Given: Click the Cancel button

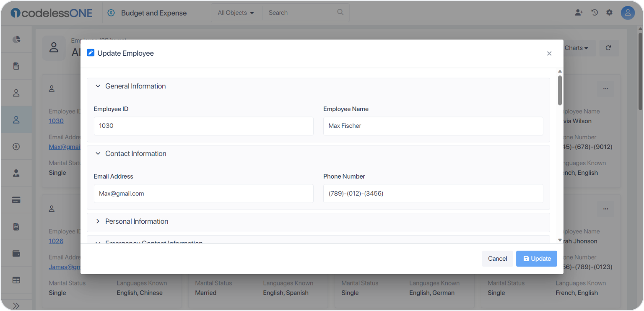Looking at the screenshot, I should 497,259.
